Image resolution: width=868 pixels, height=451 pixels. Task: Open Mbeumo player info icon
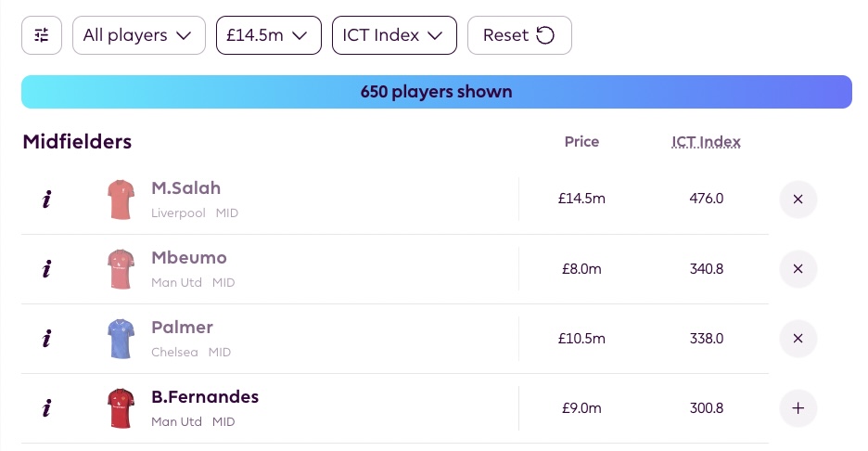point(46,269)
